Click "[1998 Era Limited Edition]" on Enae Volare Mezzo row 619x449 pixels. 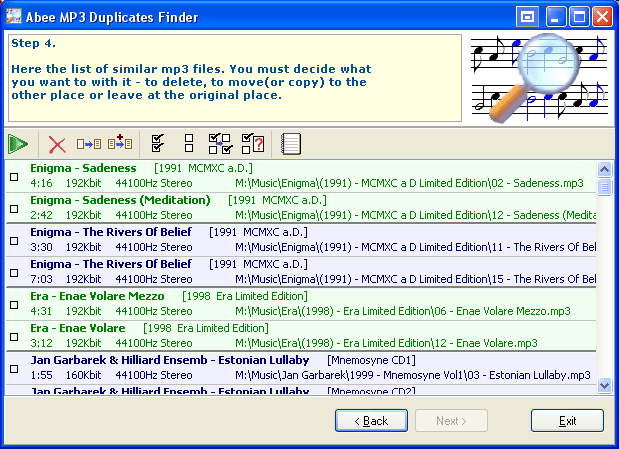(x=245, y=296)
